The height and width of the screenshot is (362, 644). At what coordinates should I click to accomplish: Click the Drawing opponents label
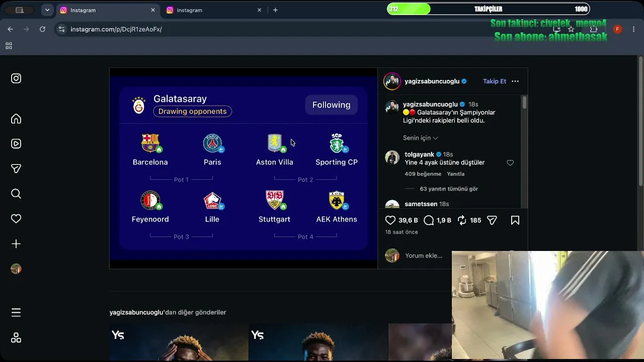(193, 111)
